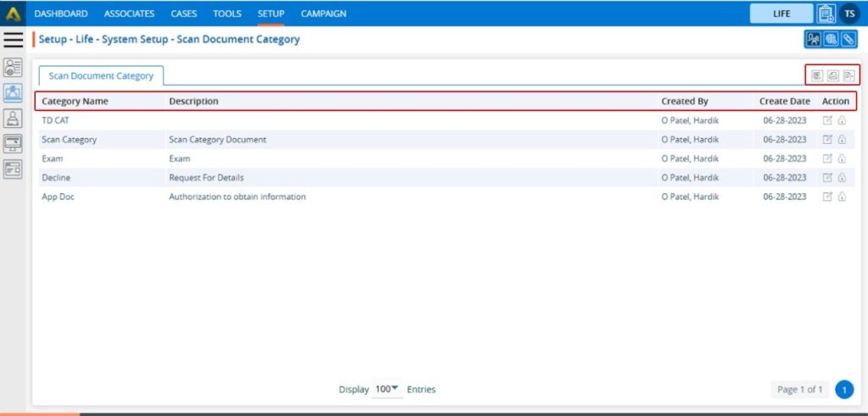
Task: Open the CAMPAIGN menu
Action: (323, 14)
